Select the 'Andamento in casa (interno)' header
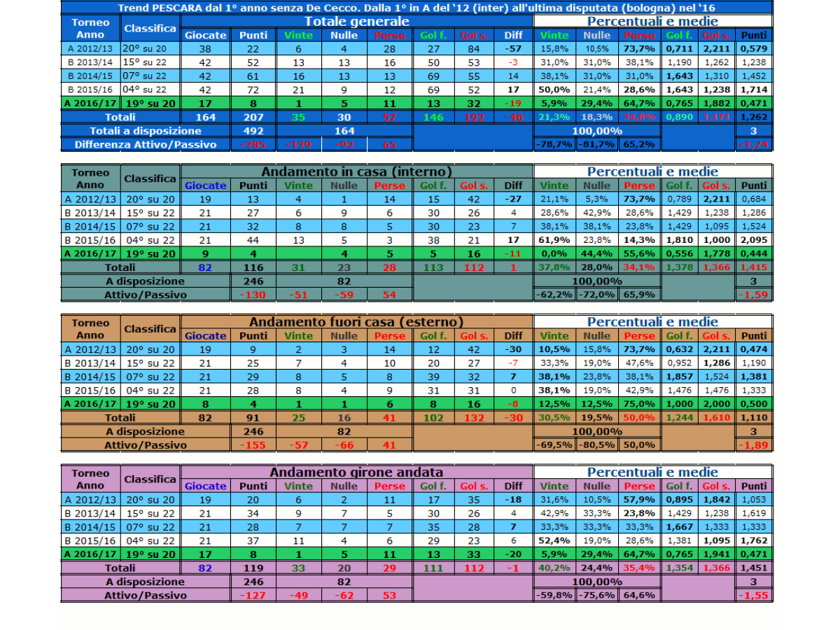 [356, 171]
